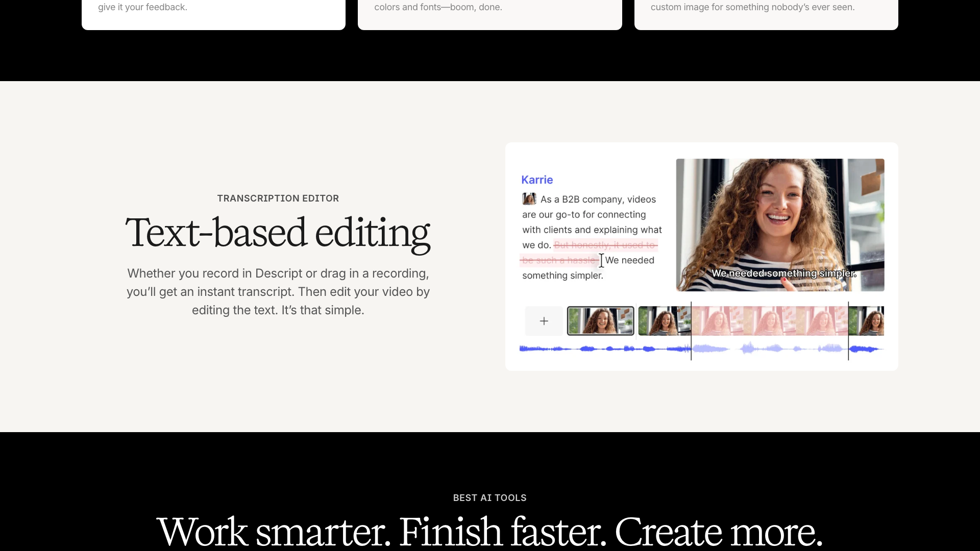Click the Work smarter headline
Image resolution: width=980 pixels, height=551 pixels.
coord(489,531)
